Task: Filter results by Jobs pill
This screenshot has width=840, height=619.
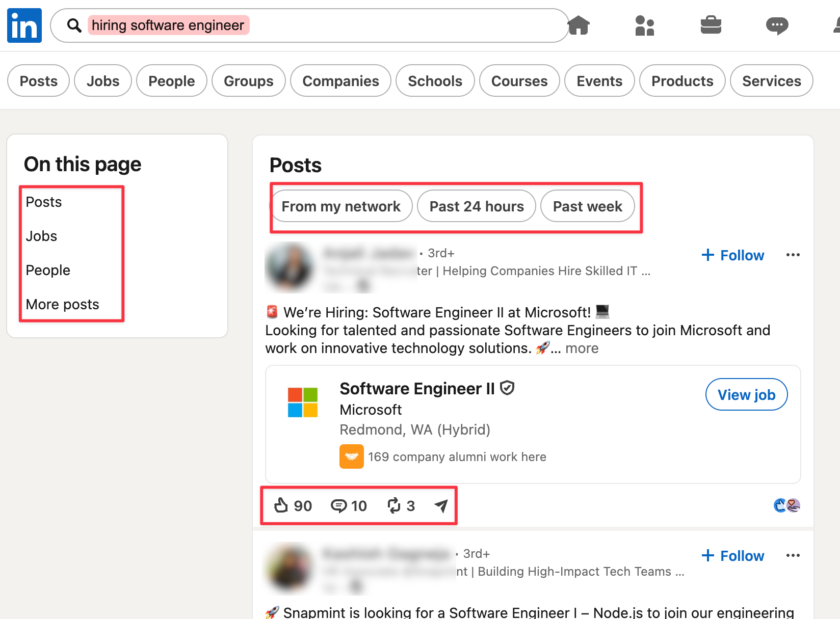Action: (x=103, y=80)
